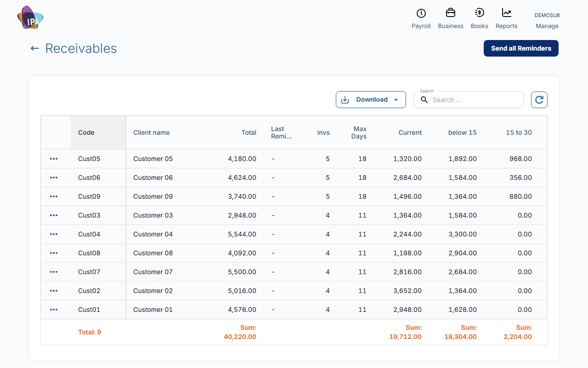Open Payroll clock icon
The height and width of the screenshot is (368, 588).
pos(421,13)
